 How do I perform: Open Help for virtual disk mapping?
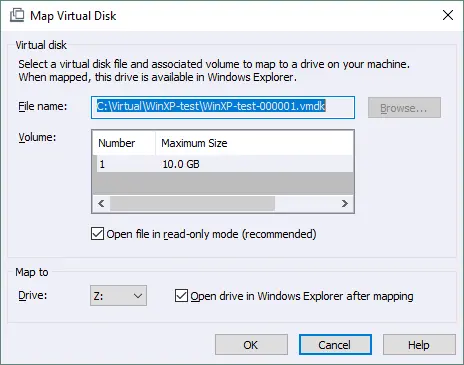(x=419, y=345)
